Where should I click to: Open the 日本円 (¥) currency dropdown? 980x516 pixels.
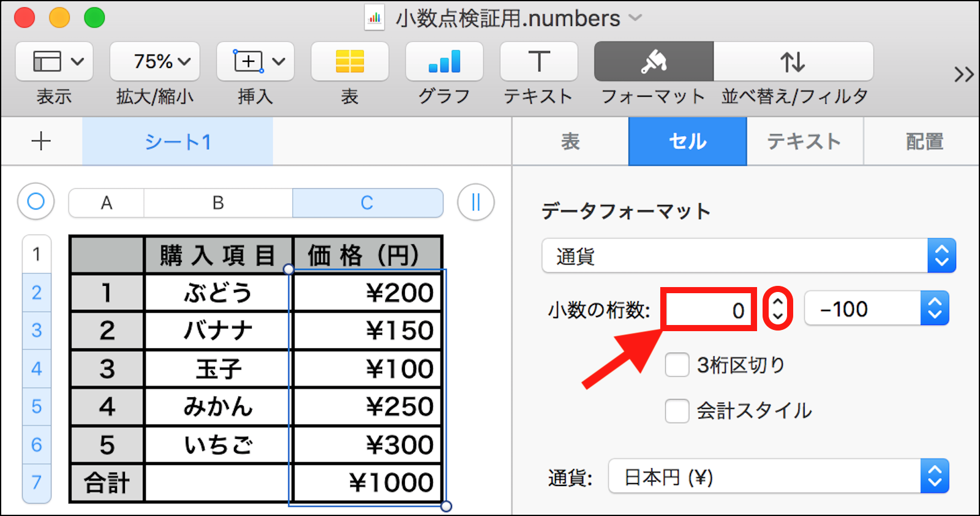pos(778,476)
